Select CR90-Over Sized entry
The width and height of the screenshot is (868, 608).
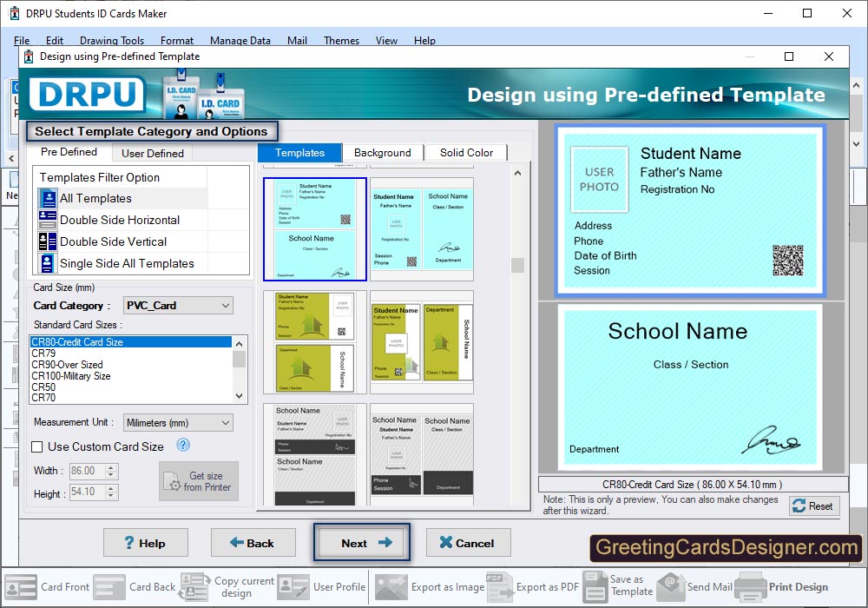click(x=131, y=364)
